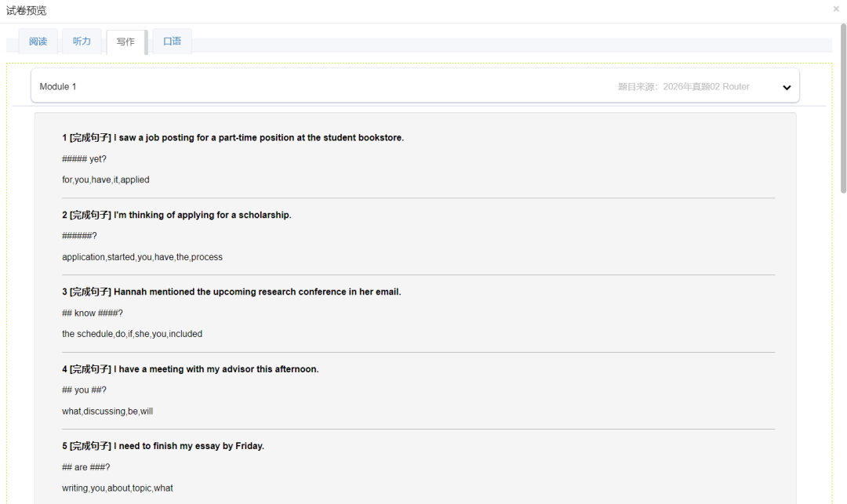Image resolution: width=847 pixels, height=504 pixels.
Task: Open the 听力 tab
Action: tap(82, 42)
